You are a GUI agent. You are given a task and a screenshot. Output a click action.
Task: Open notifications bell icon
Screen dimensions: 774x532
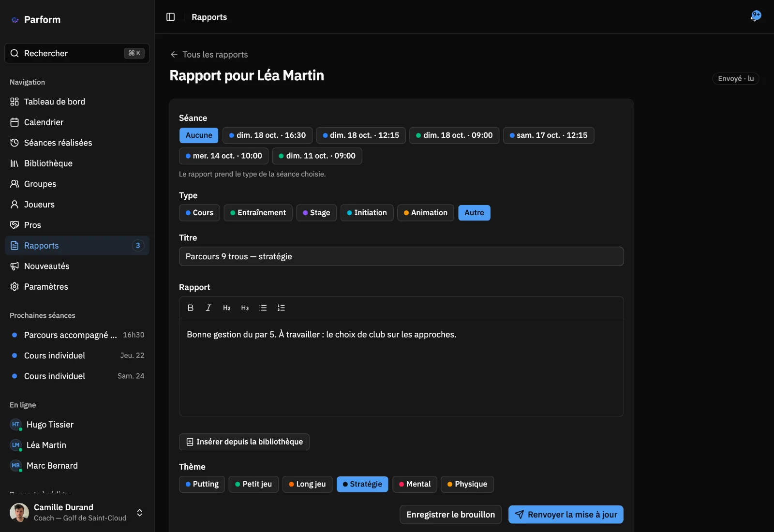(756, 16)
